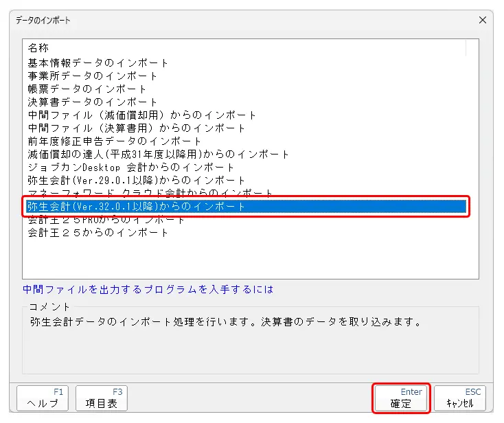Screen dimensions: 504x423
Task: Select ジョブカンDesktop 会計からのインポート
Action: point(131,167)
